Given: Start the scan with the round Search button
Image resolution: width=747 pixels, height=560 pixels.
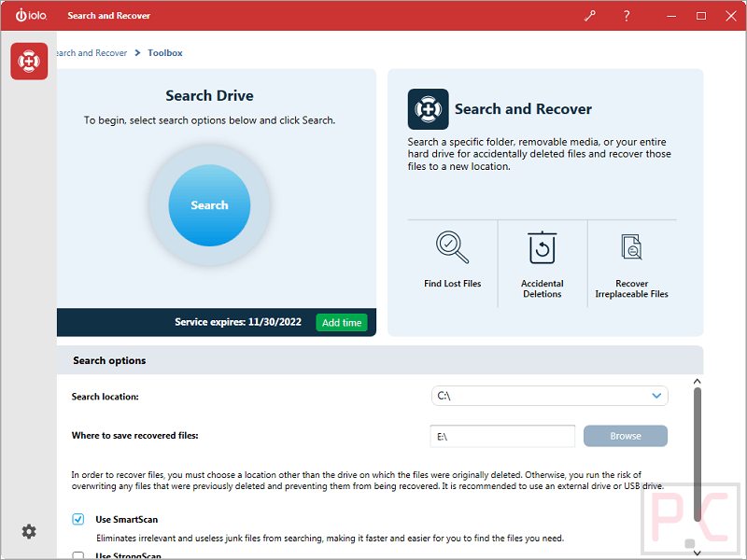Looking at the screenshot, I should click(209, 205).
